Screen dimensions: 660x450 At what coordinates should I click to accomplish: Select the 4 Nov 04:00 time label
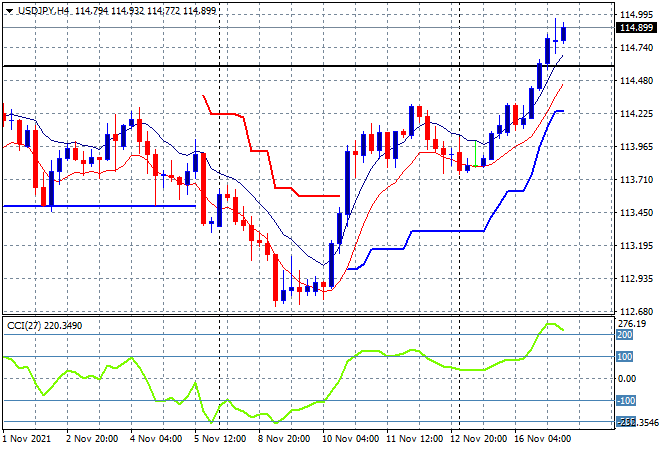[x=156, y=439]
